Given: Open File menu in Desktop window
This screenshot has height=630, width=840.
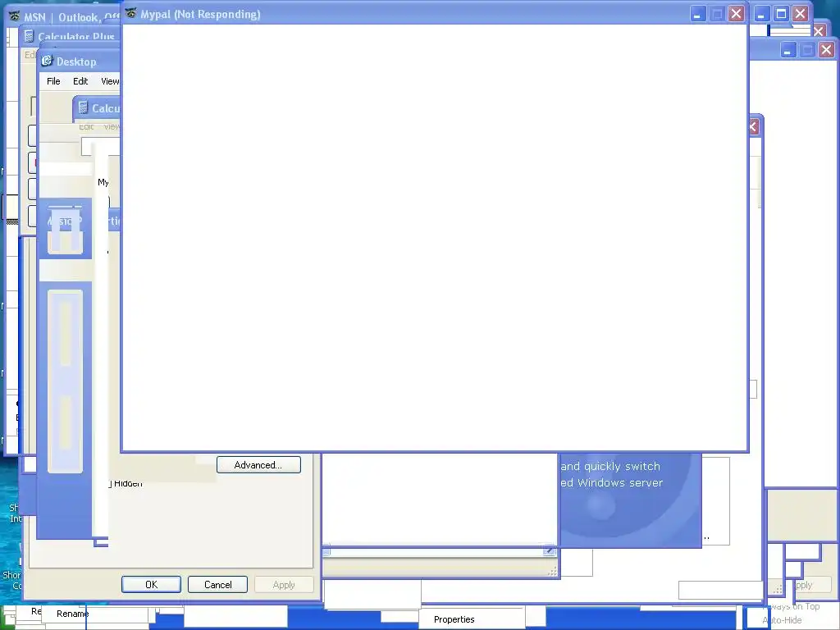Looking at the screenshot, I should tap(53, 81).
